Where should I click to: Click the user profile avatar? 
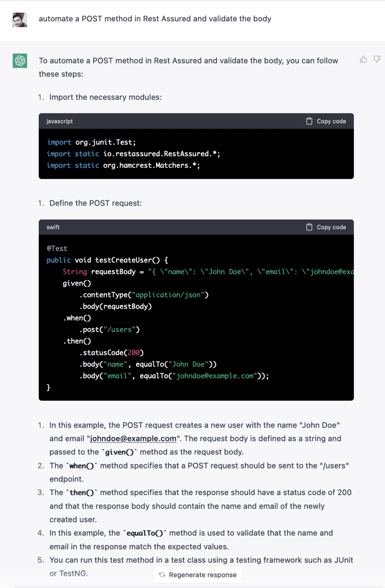[20, 20]
